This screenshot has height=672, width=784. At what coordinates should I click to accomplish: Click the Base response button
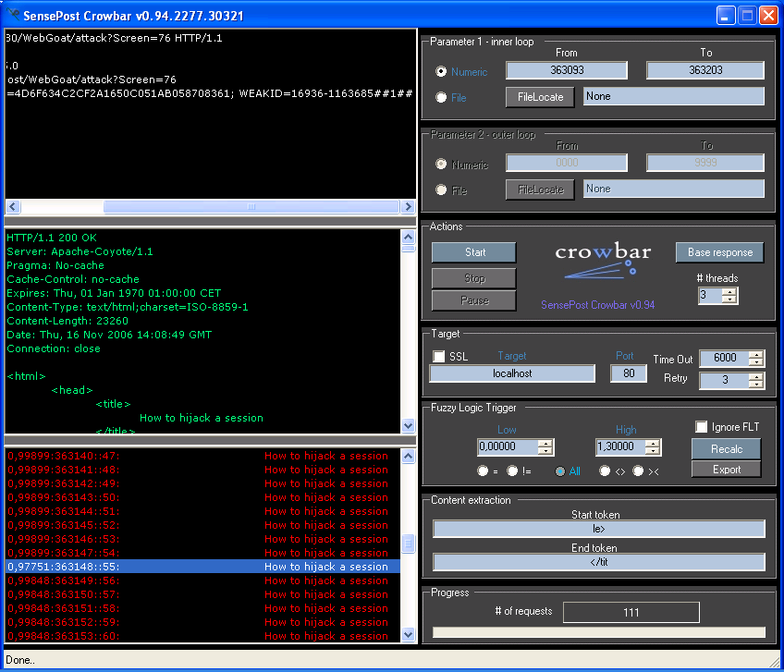click(720, 252)
